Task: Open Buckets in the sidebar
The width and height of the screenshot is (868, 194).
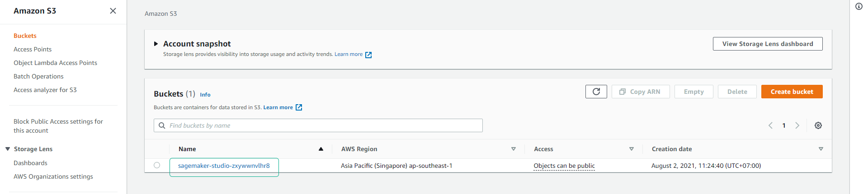Action: (25, 36)
